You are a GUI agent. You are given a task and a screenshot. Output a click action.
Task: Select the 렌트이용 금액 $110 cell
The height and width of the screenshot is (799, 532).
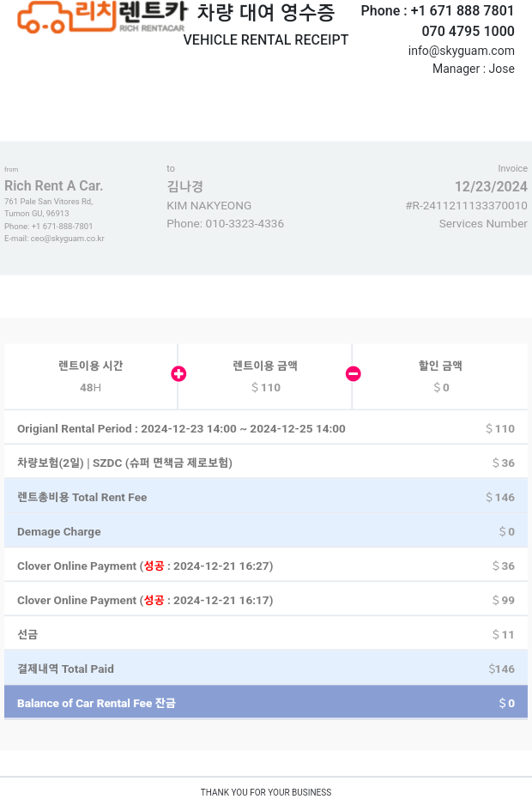point(265,377)
